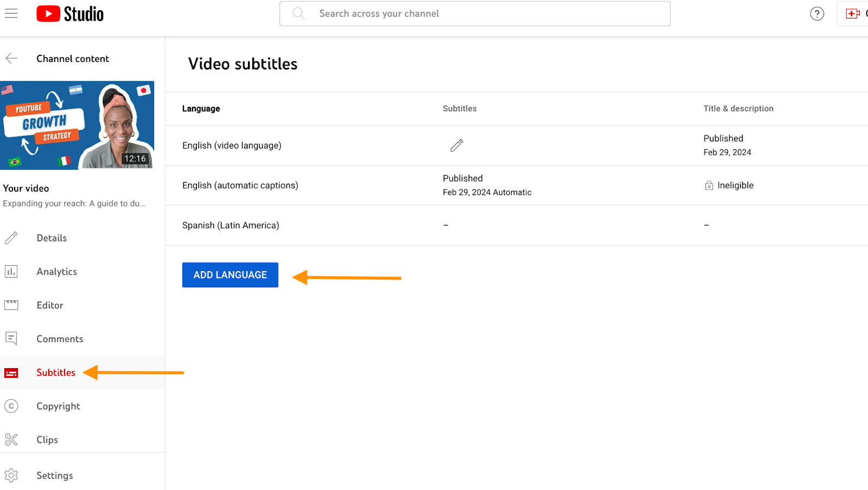This screenshot has width=868, height=490.
Task: Click the Clips scissors icon
Action: (11, 439)
